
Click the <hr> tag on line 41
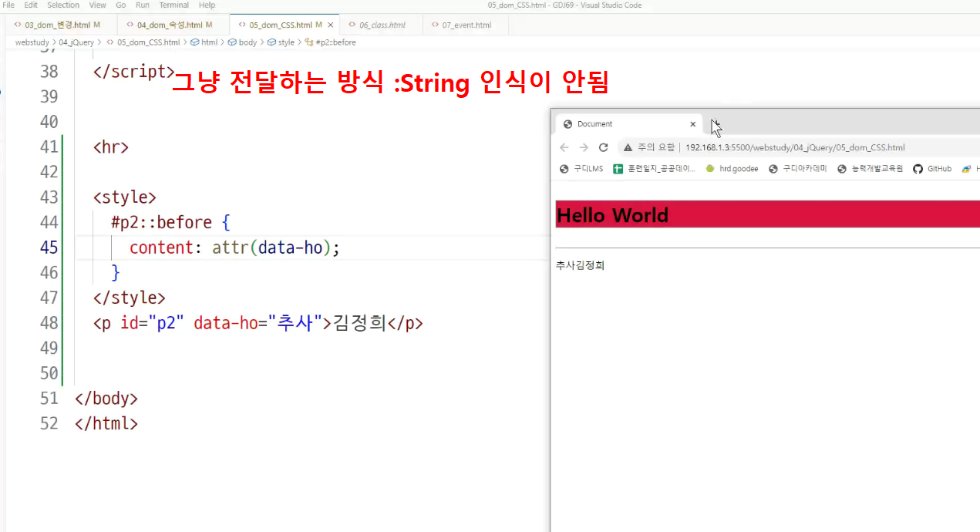(111, 146)
